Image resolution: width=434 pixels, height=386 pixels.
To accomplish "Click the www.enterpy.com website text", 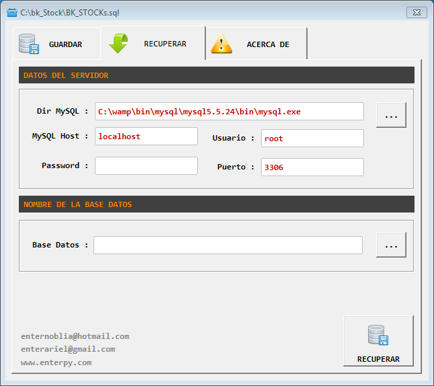I will pyautogui.click(x=56, y=363).
